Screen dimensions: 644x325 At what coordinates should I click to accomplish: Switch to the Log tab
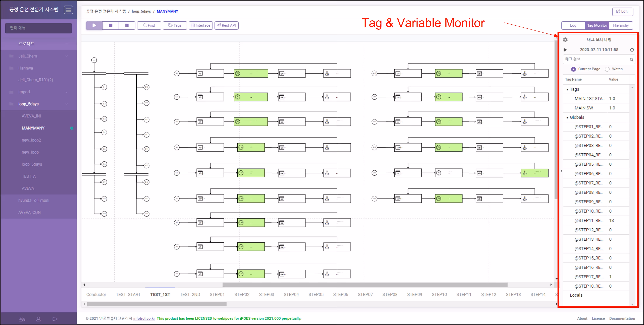(x=573, y=26)
